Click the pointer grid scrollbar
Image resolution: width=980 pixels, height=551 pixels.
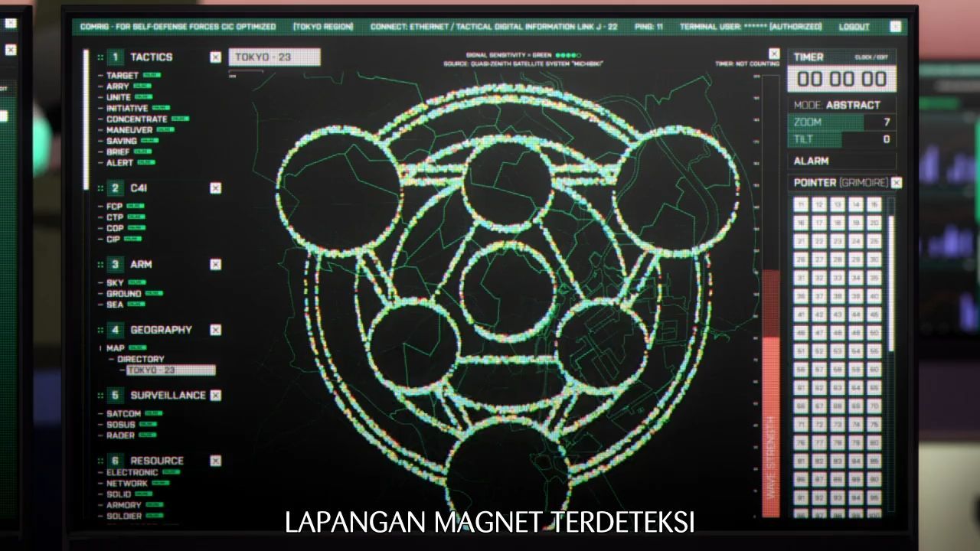point(890,284)
